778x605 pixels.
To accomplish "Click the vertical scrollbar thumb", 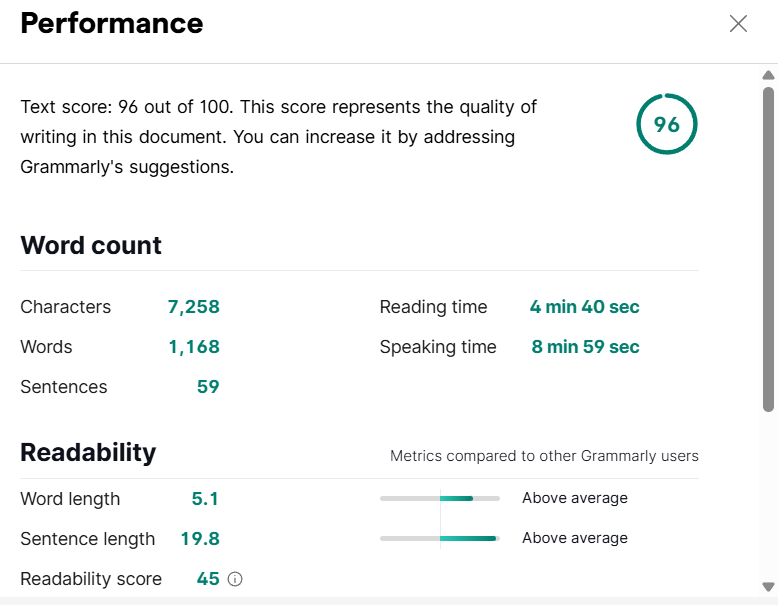I will [768, 250].
